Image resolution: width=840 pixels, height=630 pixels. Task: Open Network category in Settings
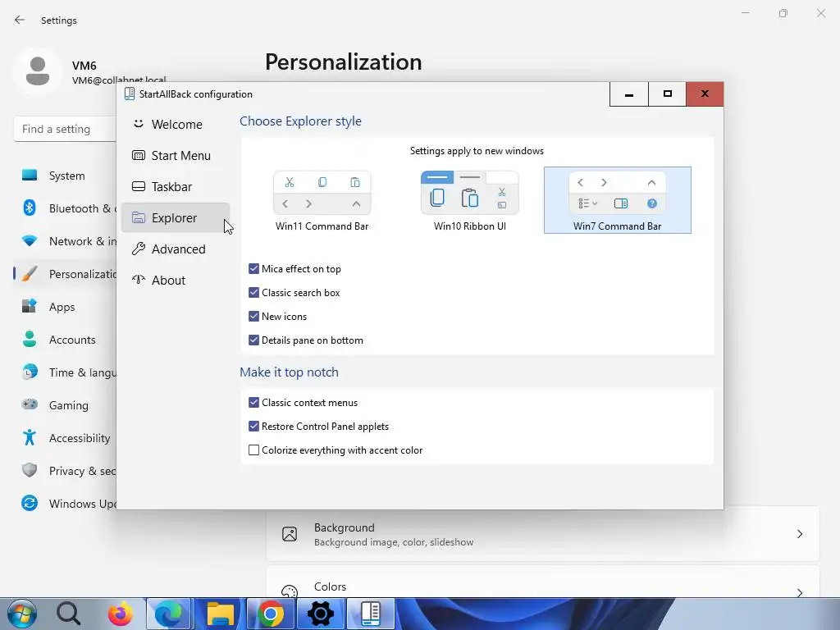coord(66,241)
